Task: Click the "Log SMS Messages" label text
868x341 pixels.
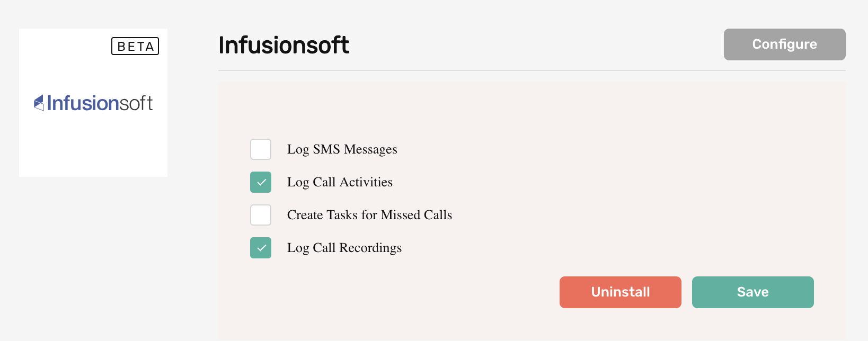Action: tap(342, 150)
